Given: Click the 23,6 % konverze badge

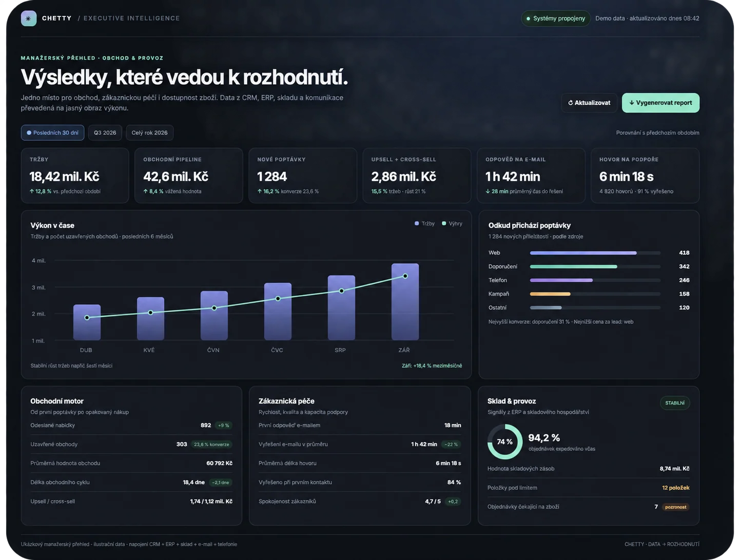Looking at the screenshot, I should click(x=211, y=445).
